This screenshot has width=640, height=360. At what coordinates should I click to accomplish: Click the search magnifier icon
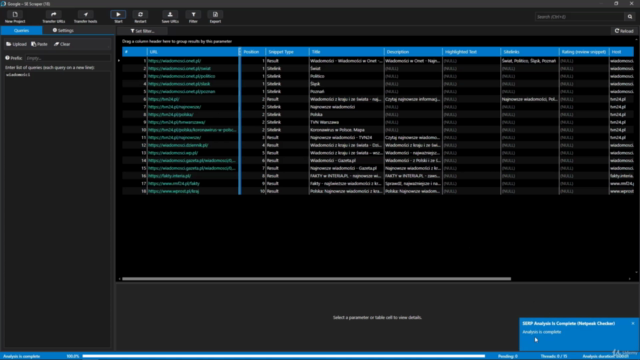point(630,17)
